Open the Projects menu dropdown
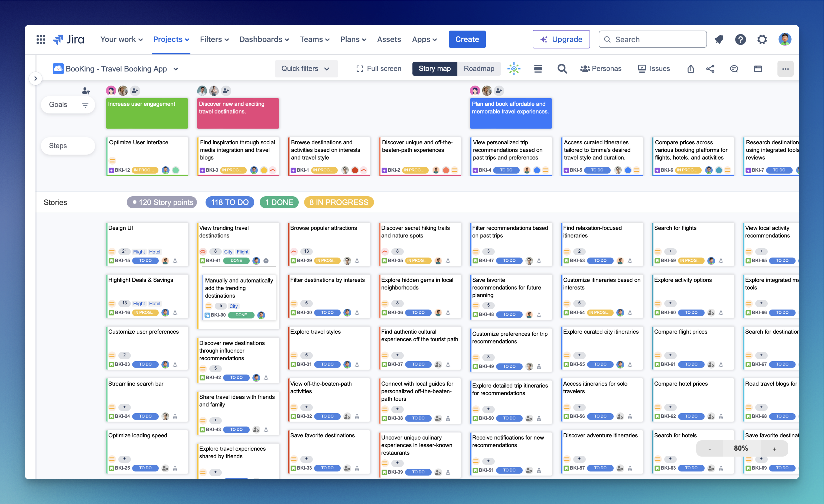824x504 pixels. tap(171, 39)
